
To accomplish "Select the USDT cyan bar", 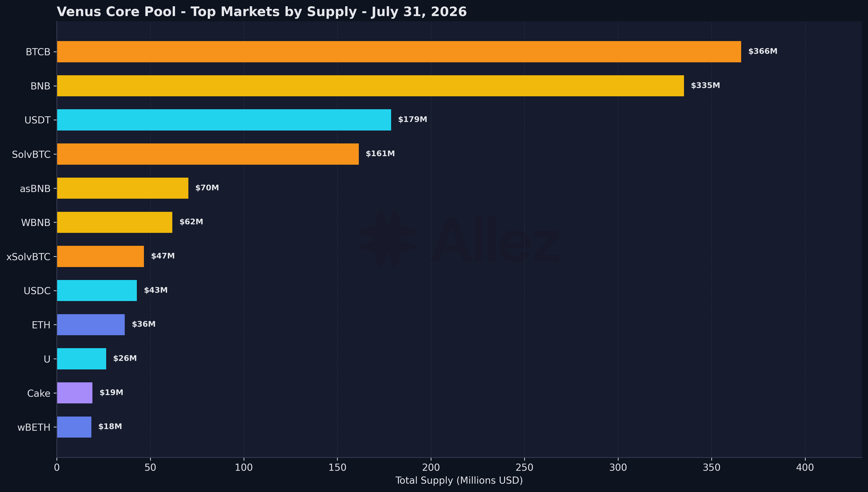I will pos(224,120).
